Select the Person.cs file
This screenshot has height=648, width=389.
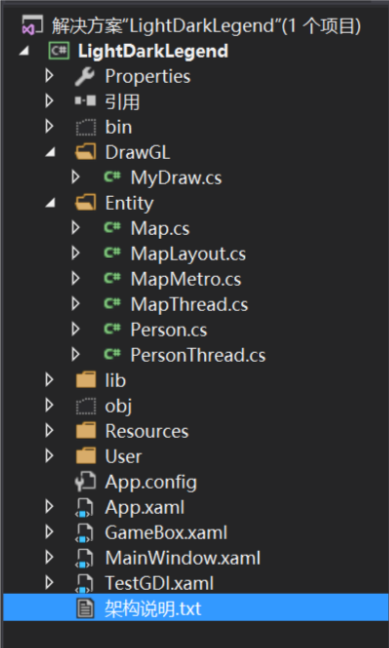[x=169, y=330]
